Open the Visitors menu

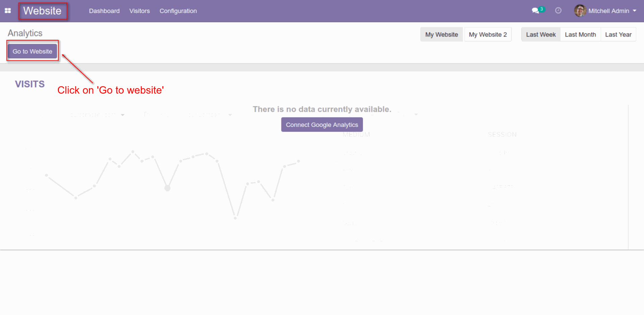pyautogui.click(x=139, y=11)
